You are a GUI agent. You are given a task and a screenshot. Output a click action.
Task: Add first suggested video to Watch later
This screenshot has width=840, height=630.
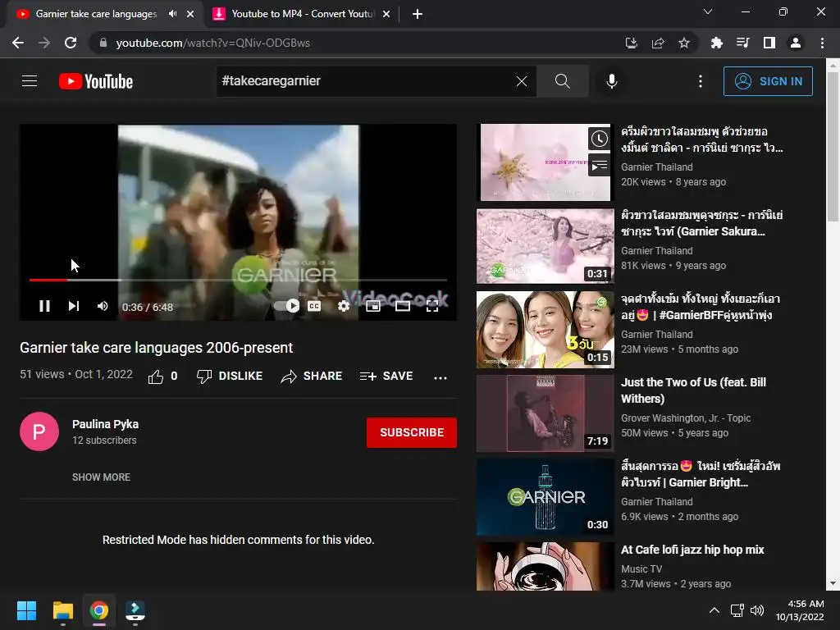(599, 139)
